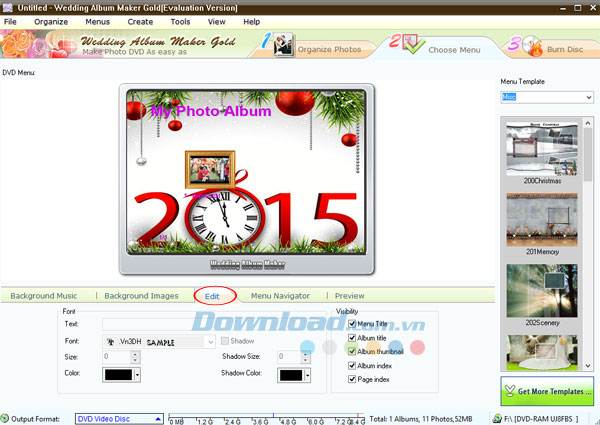Increase font Size with up arrow
600x425 pixels.
135,354
